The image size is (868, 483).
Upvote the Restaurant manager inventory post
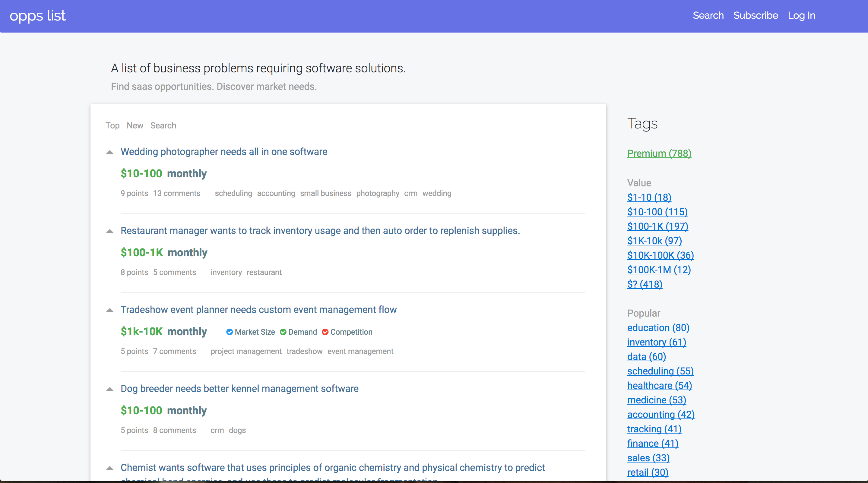pos(109,231)
